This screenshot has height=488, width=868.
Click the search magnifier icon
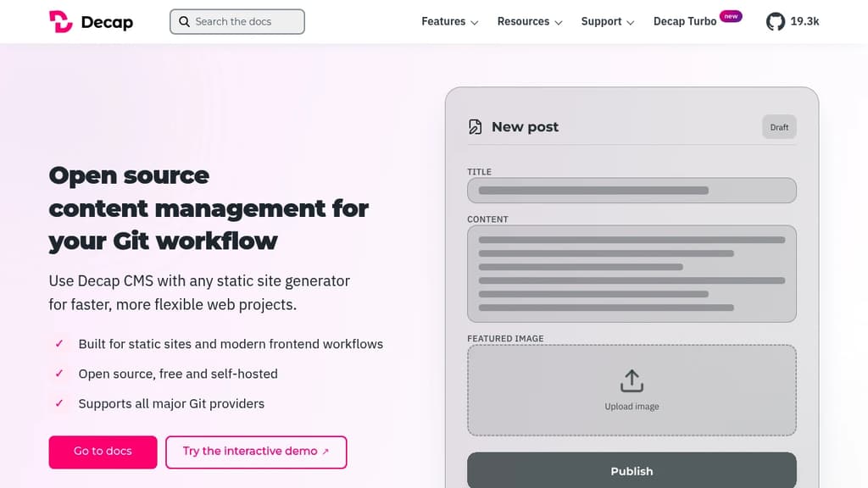click(x=184, y=21)
